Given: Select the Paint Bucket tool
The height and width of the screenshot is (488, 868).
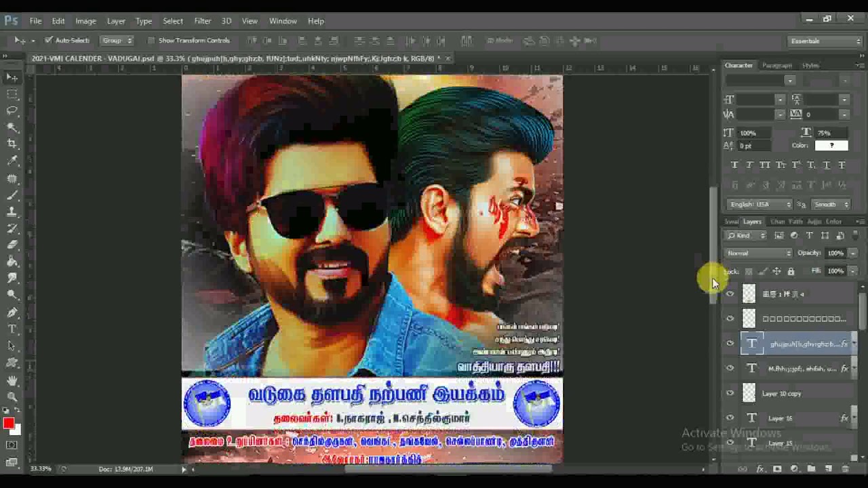Looking at the screenshot, I should point(12,262).
